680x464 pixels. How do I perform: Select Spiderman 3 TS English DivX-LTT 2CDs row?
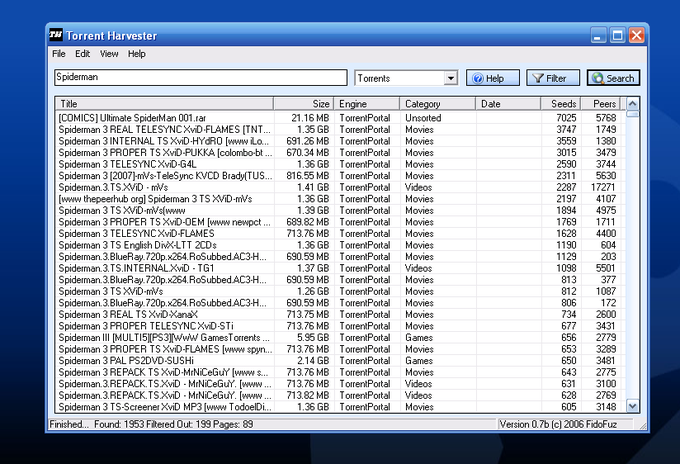pyautogui.click(x=342, y=245)
